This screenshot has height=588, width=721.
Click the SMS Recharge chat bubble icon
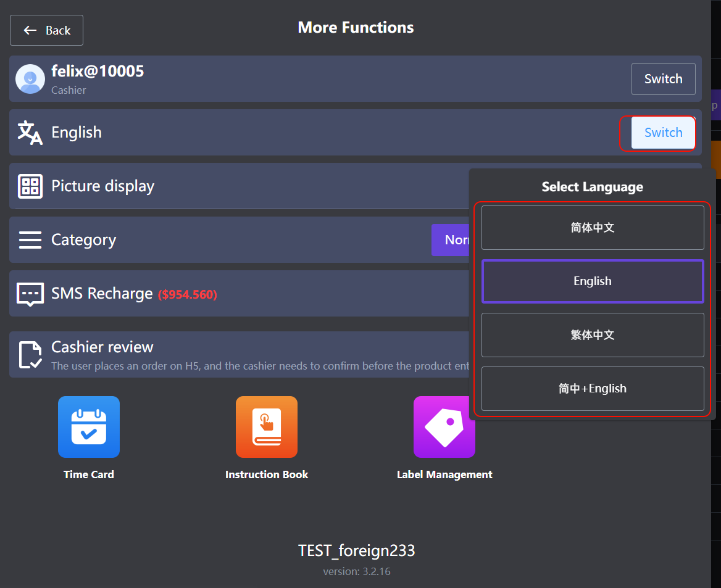point(30,294)
